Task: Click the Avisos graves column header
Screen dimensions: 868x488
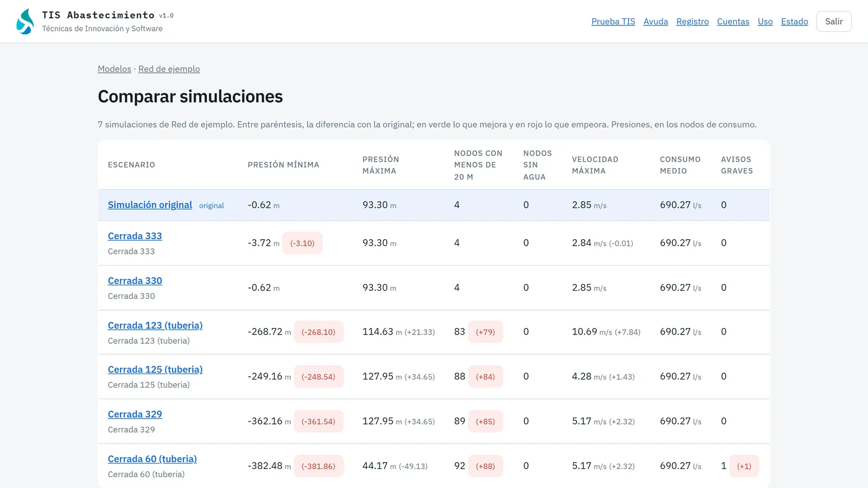Action: 737,165
